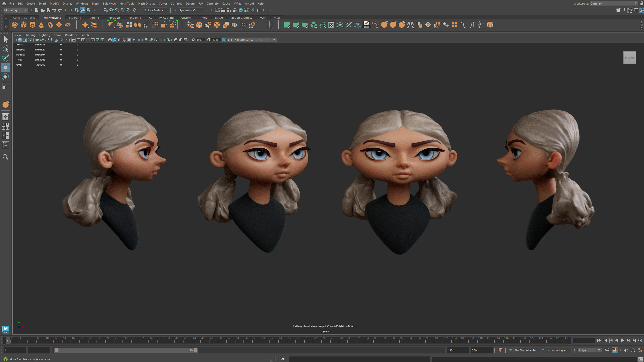Click the delete history Hist shelf icon

tap(366, 25)
